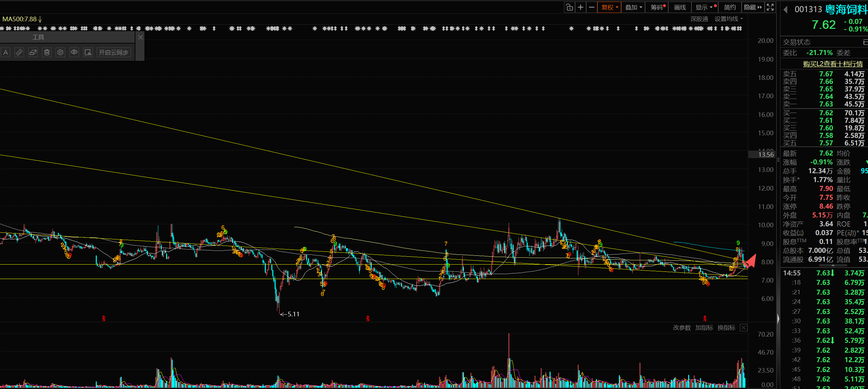Pick the eraser tool

coord(33,52)
